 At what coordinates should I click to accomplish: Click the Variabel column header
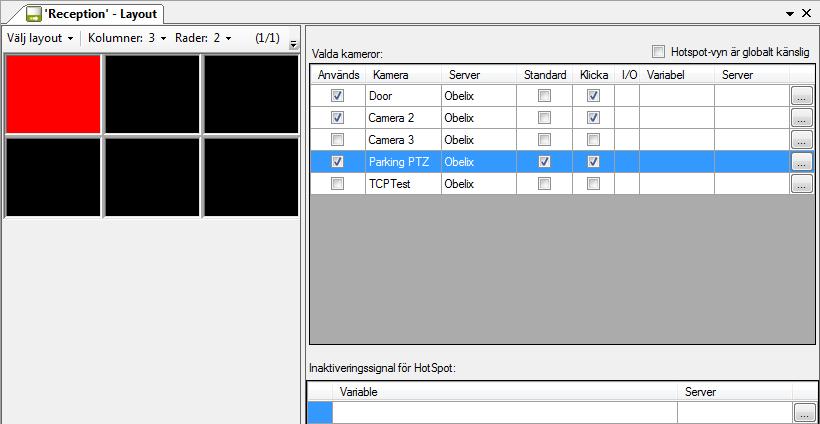(677, 75)
